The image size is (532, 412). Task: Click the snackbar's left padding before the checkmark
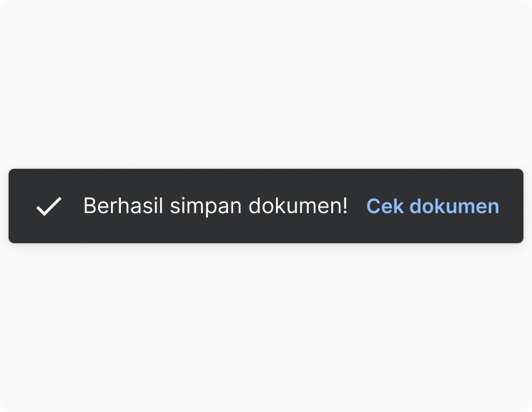coord(22,206)
